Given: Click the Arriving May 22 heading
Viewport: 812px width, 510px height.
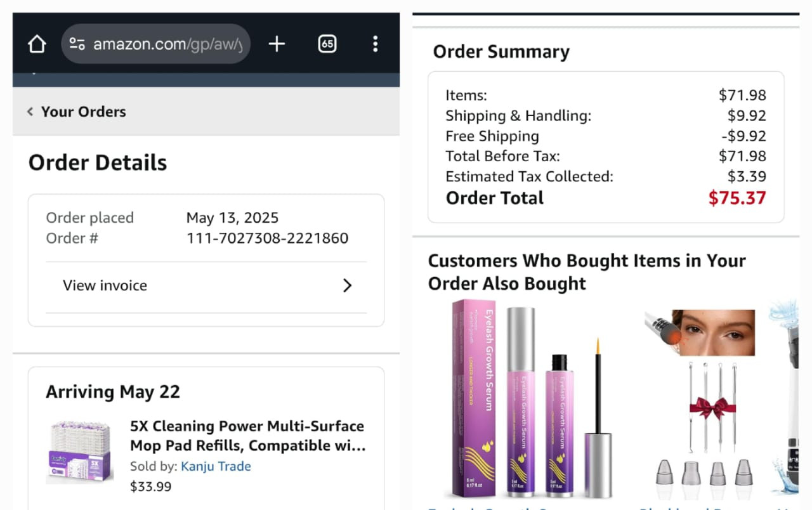Looking at the screenshot, I should (113, 392).
